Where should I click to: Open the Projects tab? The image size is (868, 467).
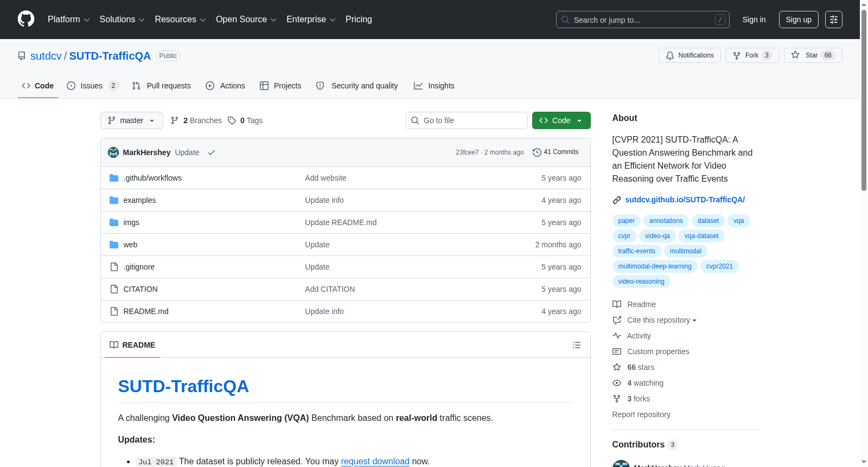pos(280,86)
